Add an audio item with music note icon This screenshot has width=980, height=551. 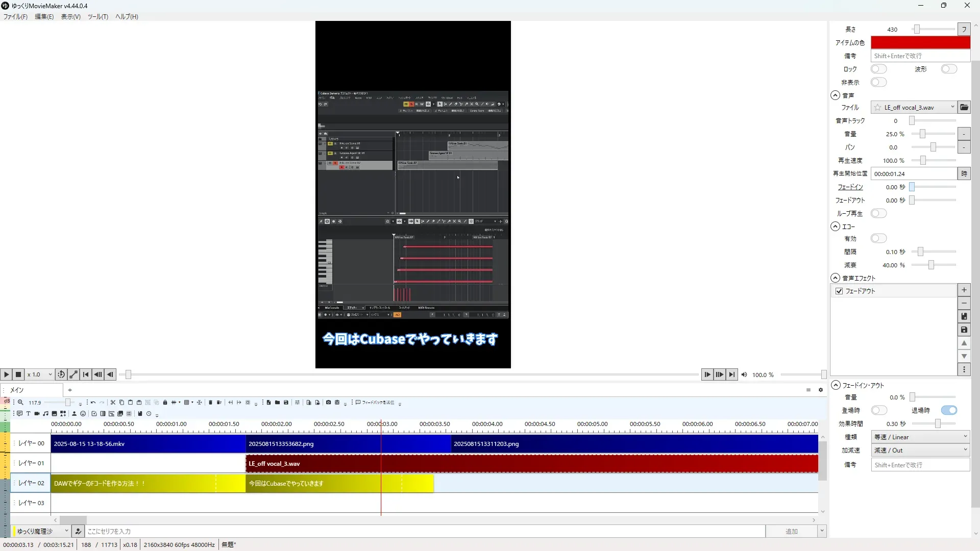[x=45, y=414]
